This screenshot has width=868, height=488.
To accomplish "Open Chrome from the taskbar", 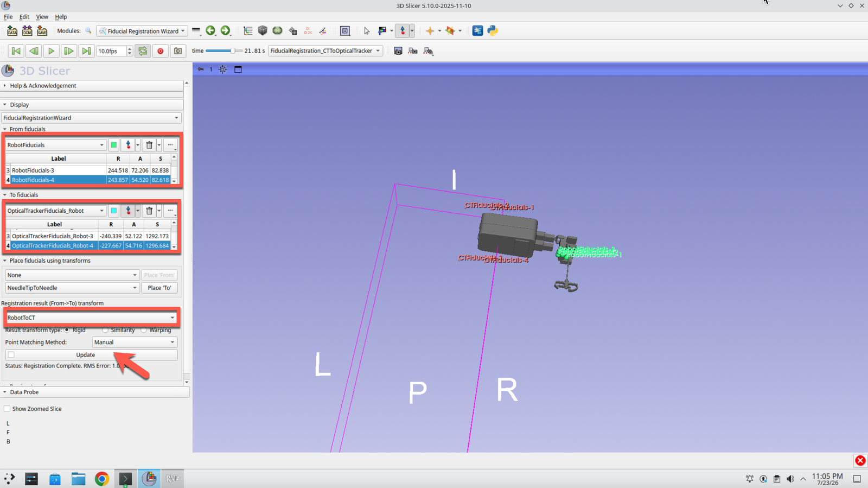I will click(101, 478).
